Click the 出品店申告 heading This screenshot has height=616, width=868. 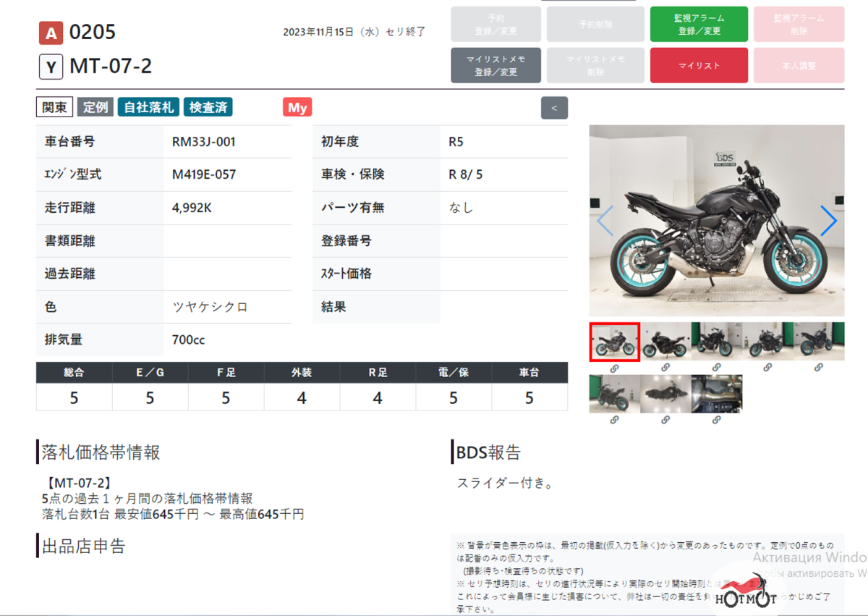[x=83, y=546]
